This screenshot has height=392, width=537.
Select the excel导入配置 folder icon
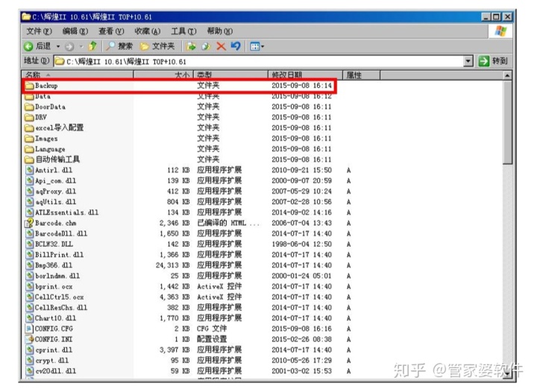(x=30, y=128)
